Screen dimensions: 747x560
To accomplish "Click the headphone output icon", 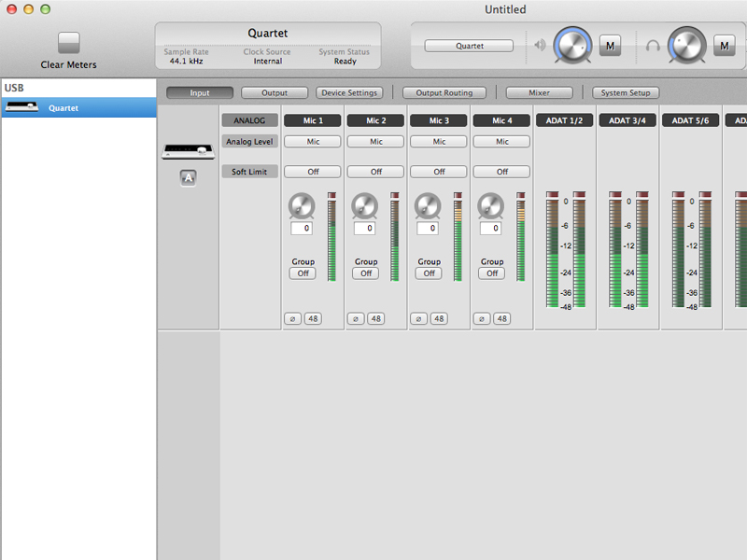I will coord(653,46).
